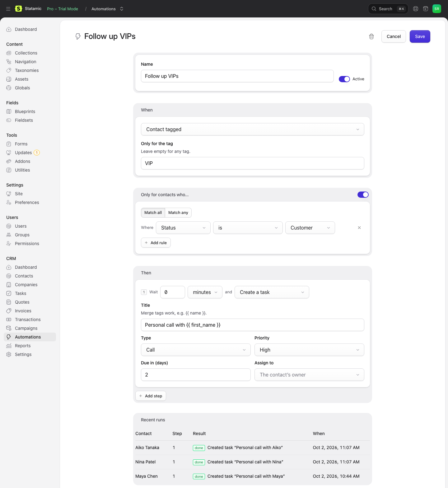Screen dimensions: 448x488
Task: Click the Name input field
Action: [x=237, y=76]
